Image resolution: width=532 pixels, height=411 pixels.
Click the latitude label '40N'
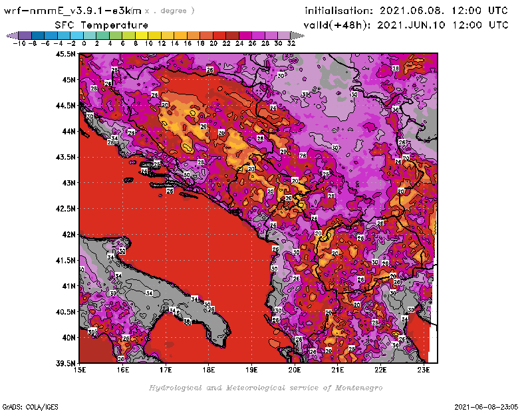click(68, 338)
